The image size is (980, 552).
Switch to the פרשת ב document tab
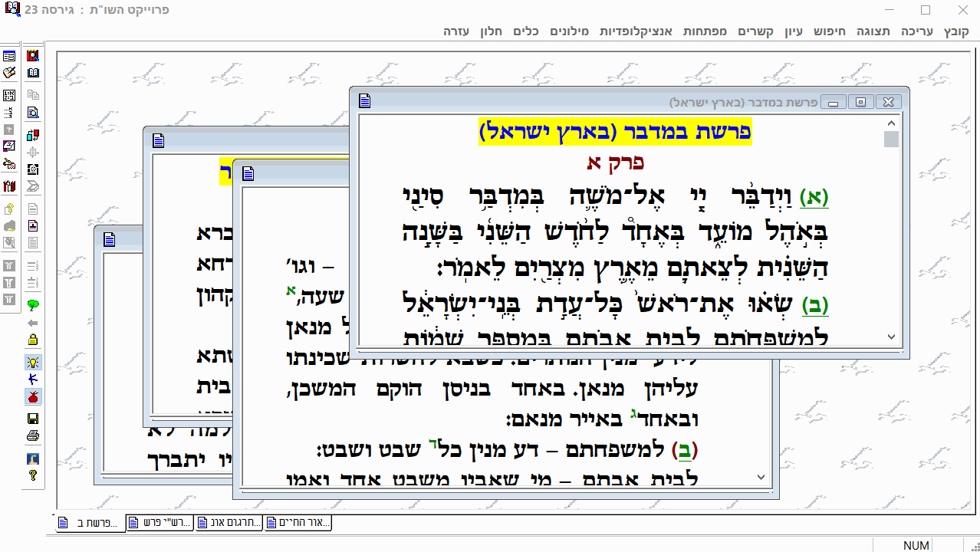[90, 523]
